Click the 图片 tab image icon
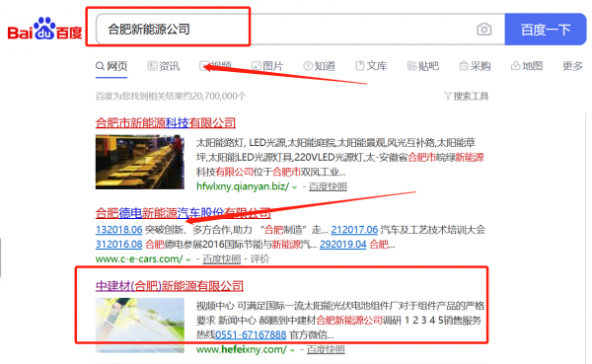Image resolution: width=592 pixels, height=364 pixels. click(x=257, y=66)
